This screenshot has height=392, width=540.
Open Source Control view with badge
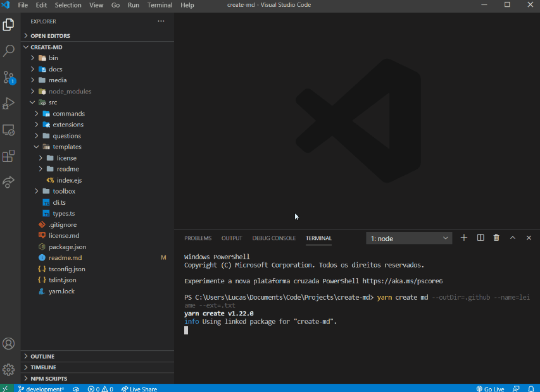coord(9,77)
